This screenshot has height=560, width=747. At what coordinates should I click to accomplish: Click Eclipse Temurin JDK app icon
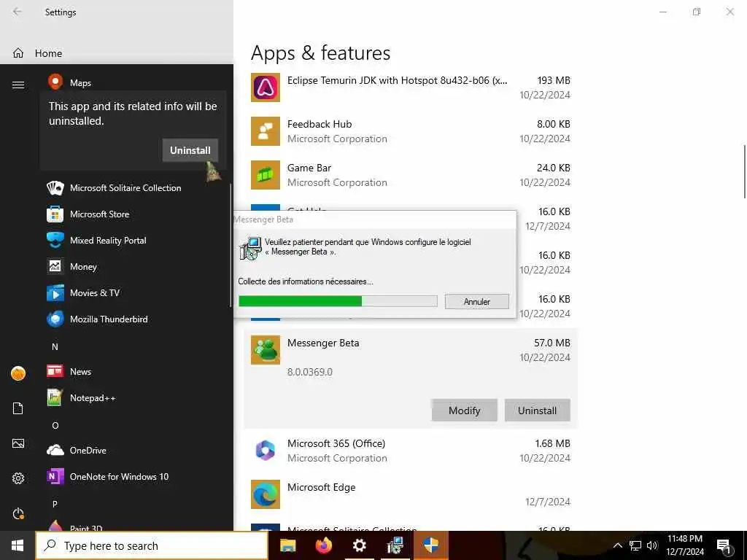point(266,87)
